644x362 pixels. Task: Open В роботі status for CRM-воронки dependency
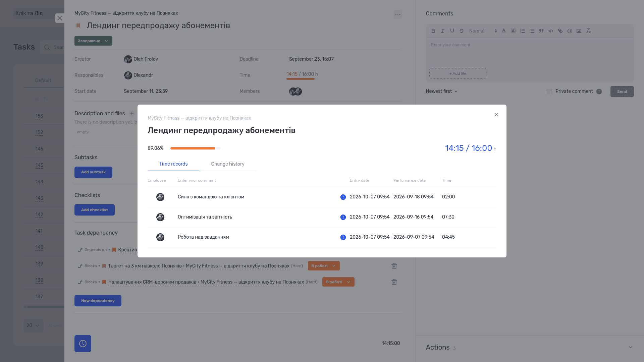[x=338, y=282]
